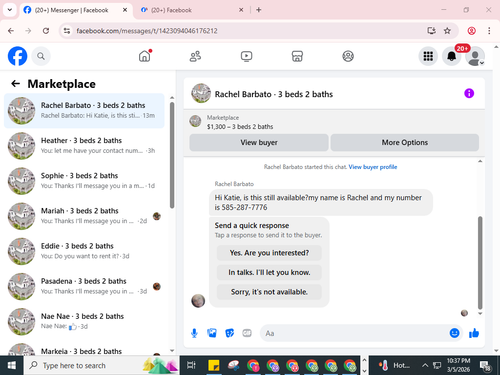Open Sticky Notes on the taskbar
Viewport: 500px width, 375px height.
(x=214, y=365)
